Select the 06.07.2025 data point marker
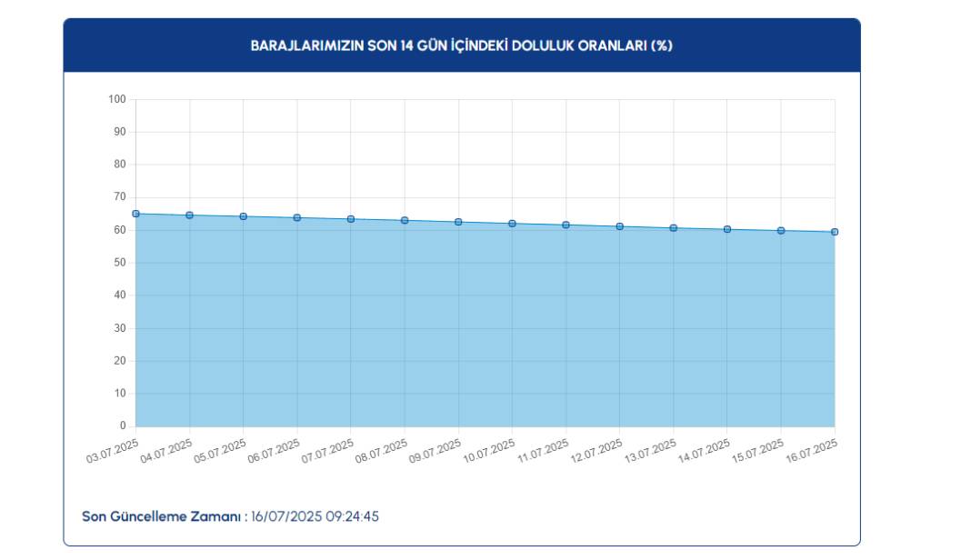 297,218
